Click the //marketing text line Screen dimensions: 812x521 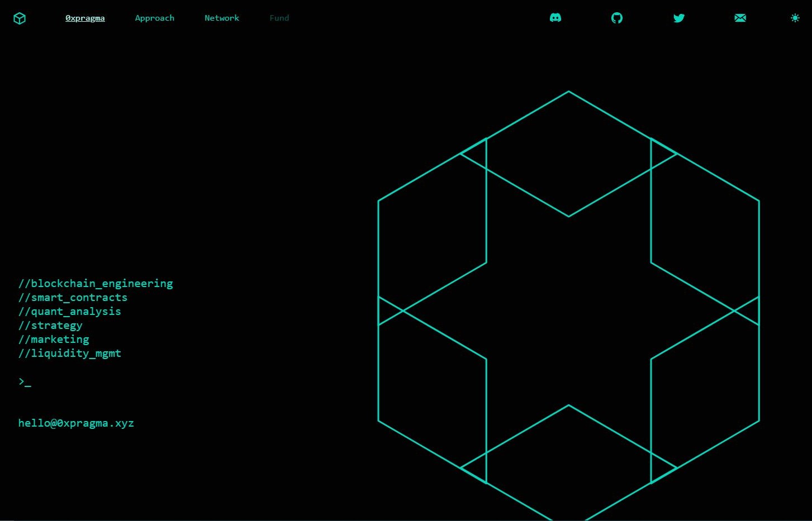(54, 339)
